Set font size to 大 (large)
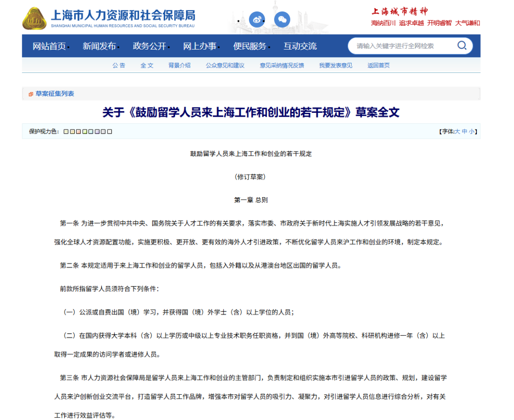This screenshot has height=420, width=514. [x=457, y=131]
